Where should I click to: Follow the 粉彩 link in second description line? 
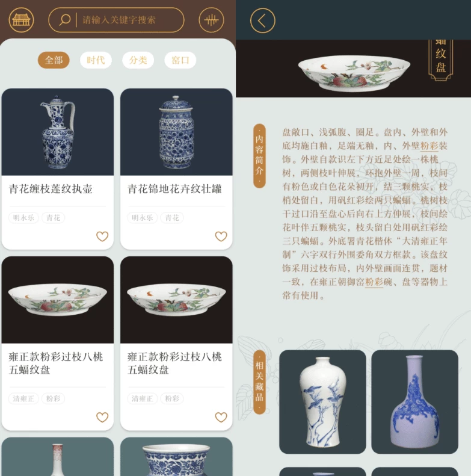429,146
